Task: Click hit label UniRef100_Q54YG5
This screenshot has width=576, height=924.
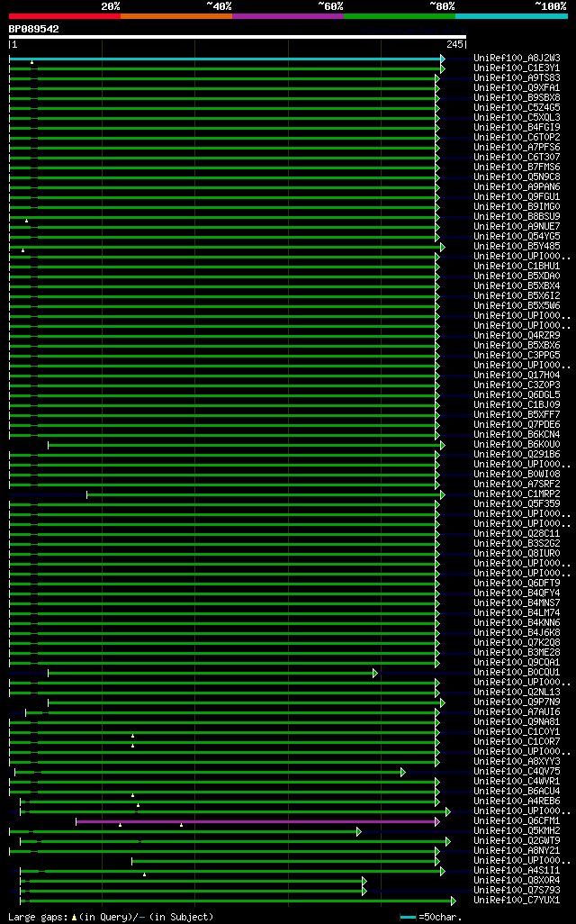Action: pyautogui.click(x=517, y=236)
